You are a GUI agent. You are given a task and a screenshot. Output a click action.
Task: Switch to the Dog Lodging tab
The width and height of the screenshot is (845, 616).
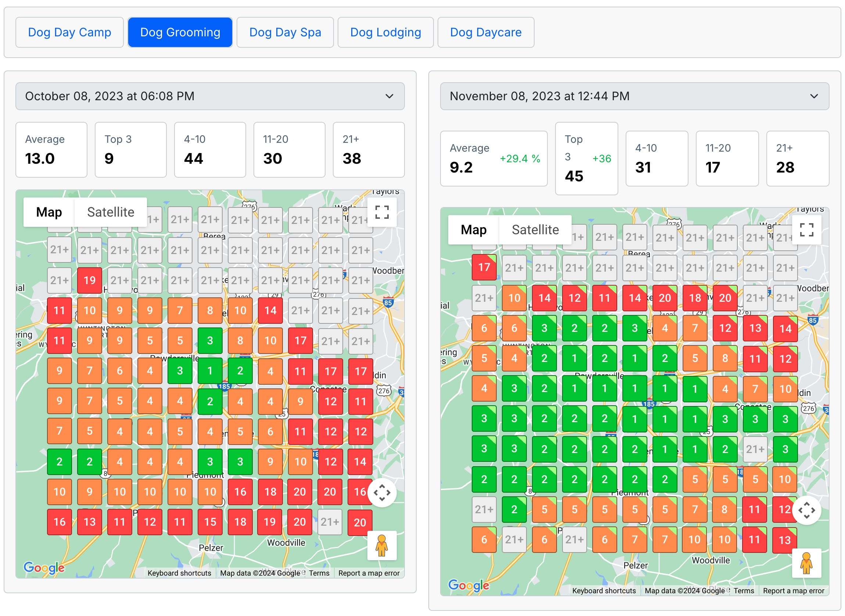point(385,32)
